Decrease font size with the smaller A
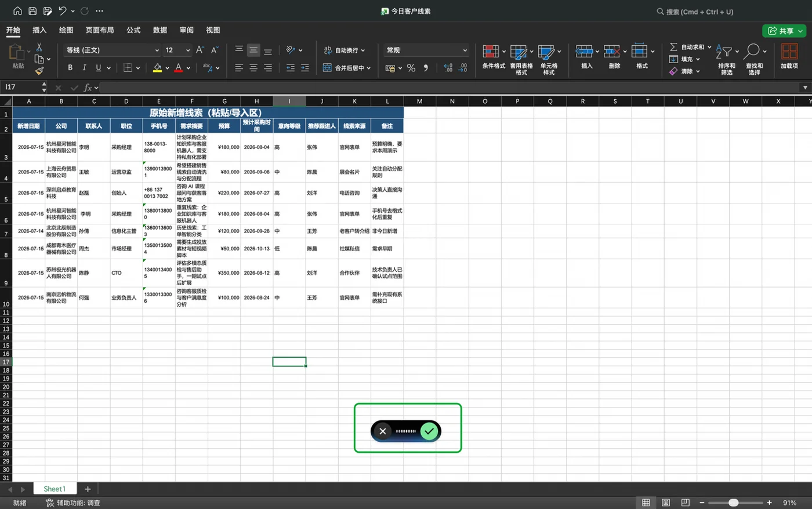This screenshot has height=509, width=812. pos(215,50)
